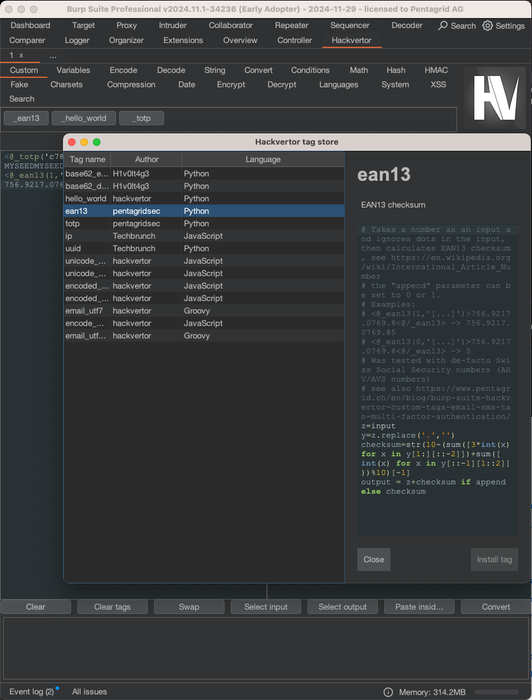Viewport: 532px width, 700px height.
Task: Select the Hash tag category
Action: [x=395, y=70]
